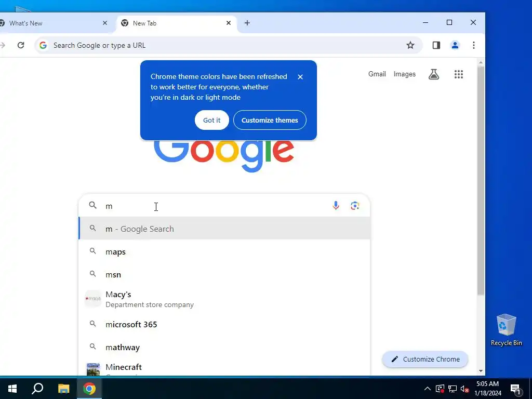Open the taskbar clock showing 5:05 AM
This screenshot has width=532, height=399.
tap(487, 389)
